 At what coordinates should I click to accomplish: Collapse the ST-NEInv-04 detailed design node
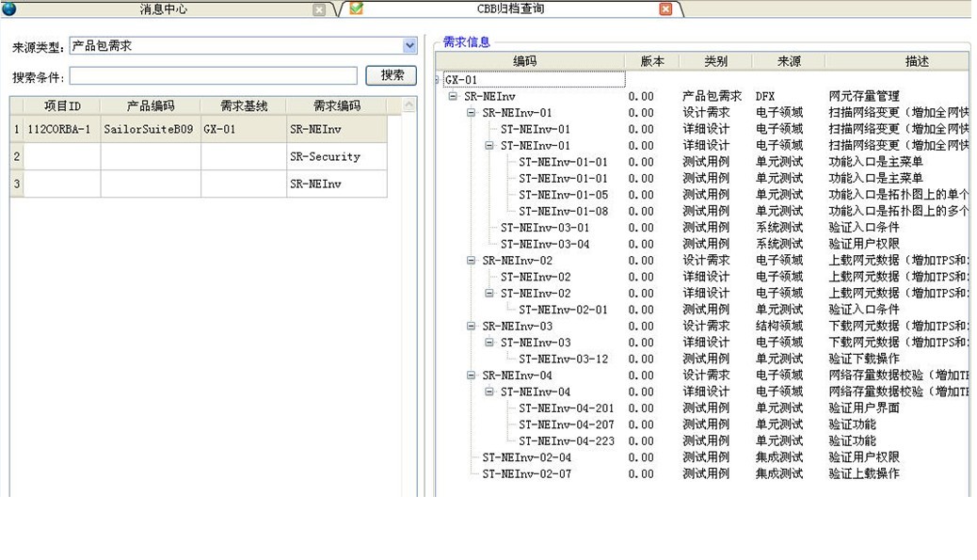coord(489,392)
